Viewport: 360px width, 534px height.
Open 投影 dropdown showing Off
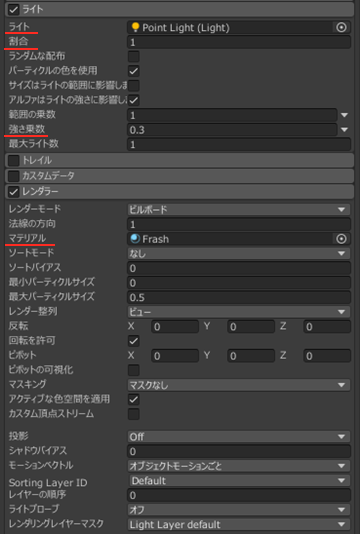[239, 437]
